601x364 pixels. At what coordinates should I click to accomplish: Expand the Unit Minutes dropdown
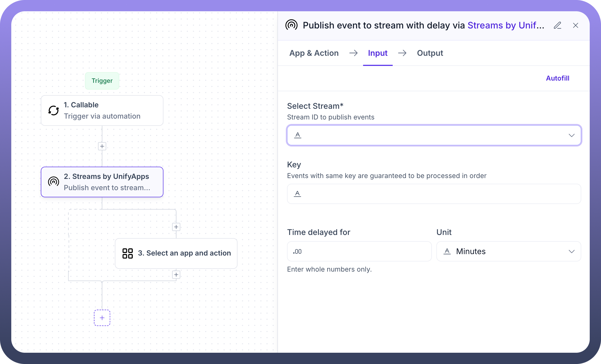509,251
